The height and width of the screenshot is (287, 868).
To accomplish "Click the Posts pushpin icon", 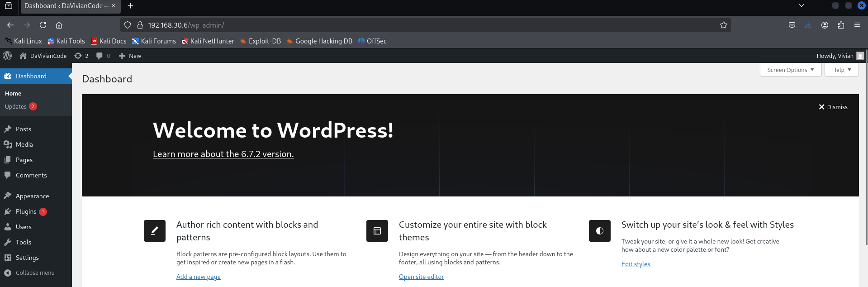I will point(8,129).
